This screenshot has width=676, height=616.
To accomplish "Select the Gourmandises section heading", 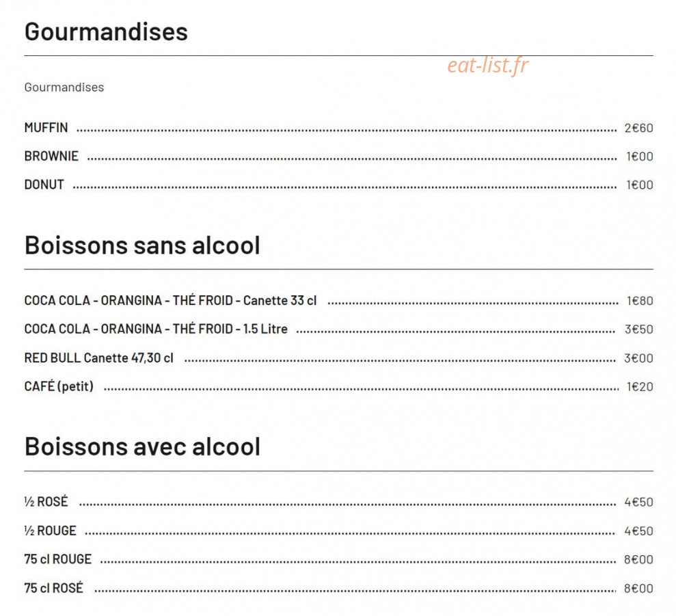I will 106,31.
